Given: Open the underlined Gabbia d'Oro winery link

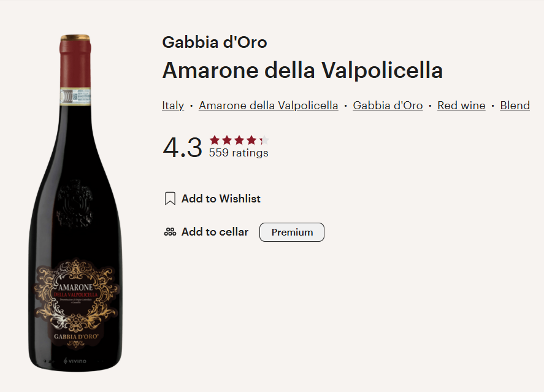Looking at the screenshot, I should point(388,106).
